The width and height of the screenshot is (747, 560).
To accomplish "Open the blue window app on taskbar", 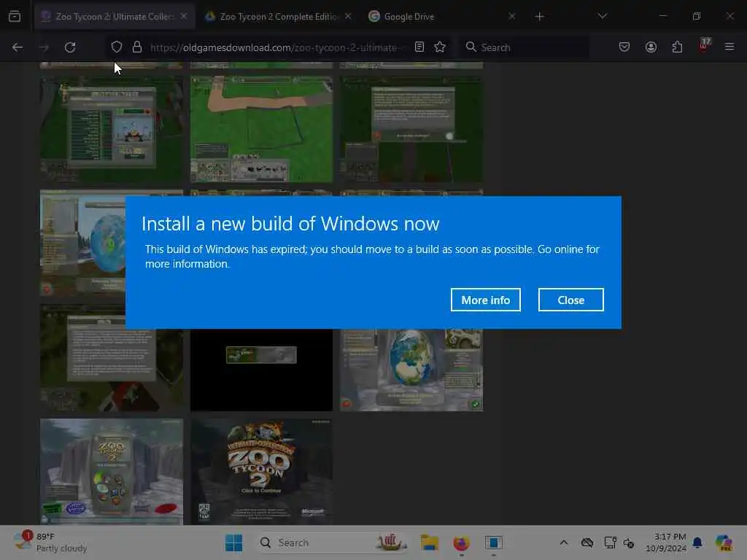I will tap(494, 542).
